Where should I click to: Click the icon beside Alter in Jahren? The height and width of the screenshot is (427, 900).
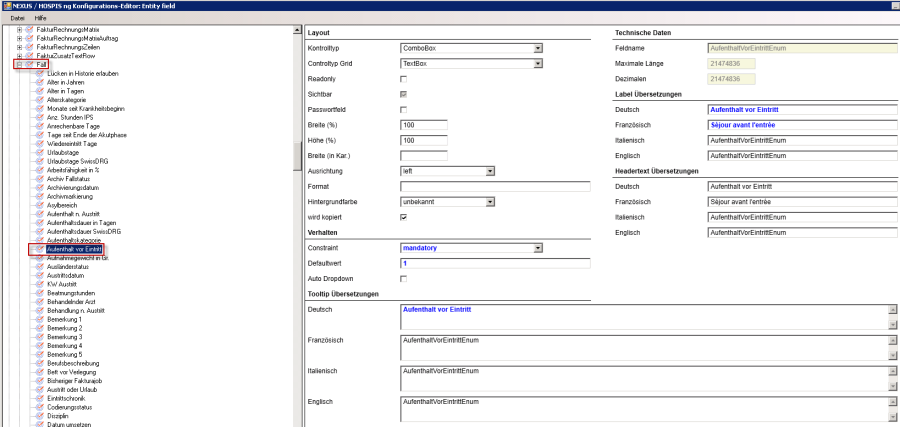click(40, 82)
